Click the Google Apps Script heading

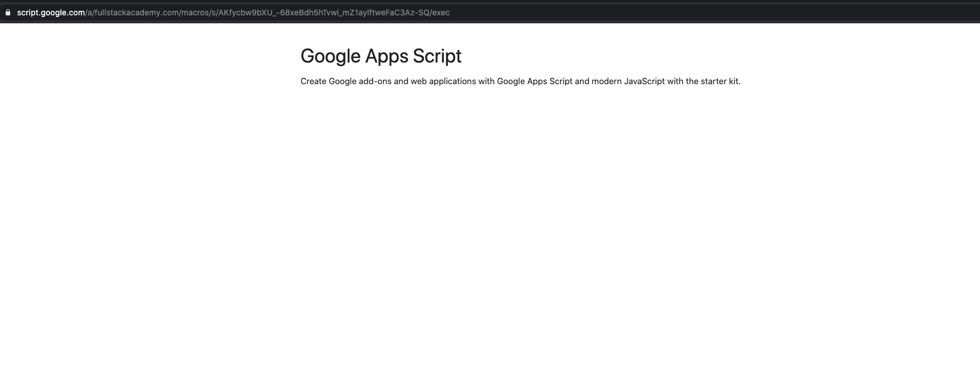click(381, 56)
